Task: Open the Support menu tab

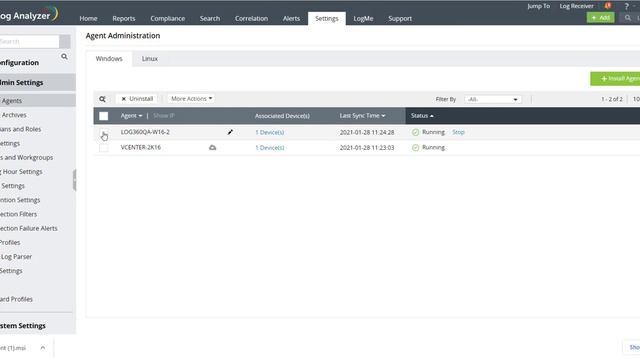Action: coord(400,18)
